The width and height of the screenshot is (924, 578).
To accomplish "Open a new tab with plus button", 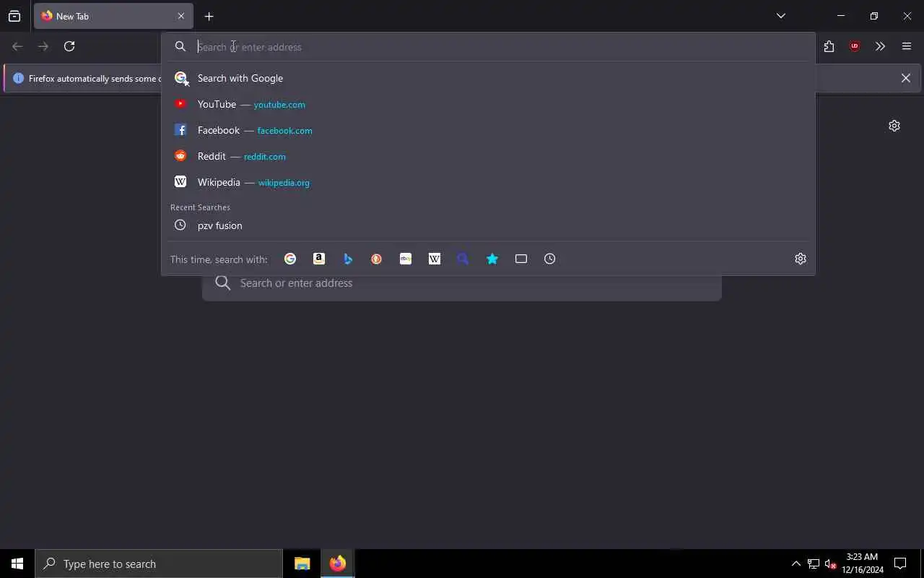I will point(209,16).
